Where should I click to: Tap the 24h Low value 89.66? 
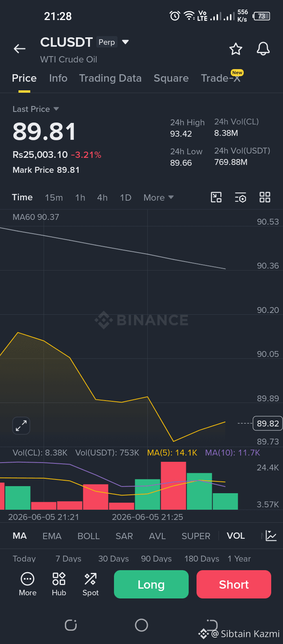pyautogui.click(x=181, y=163)
